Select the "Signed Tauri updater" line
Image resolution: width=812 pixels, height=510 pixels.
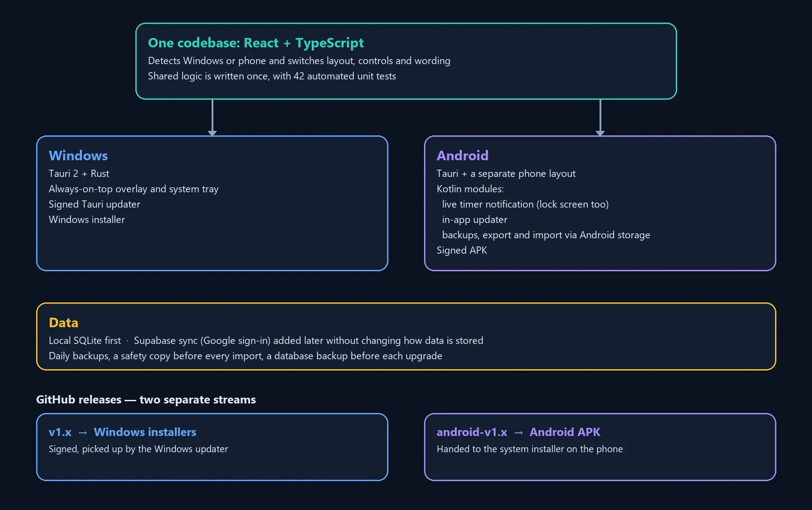pos(94,204)
